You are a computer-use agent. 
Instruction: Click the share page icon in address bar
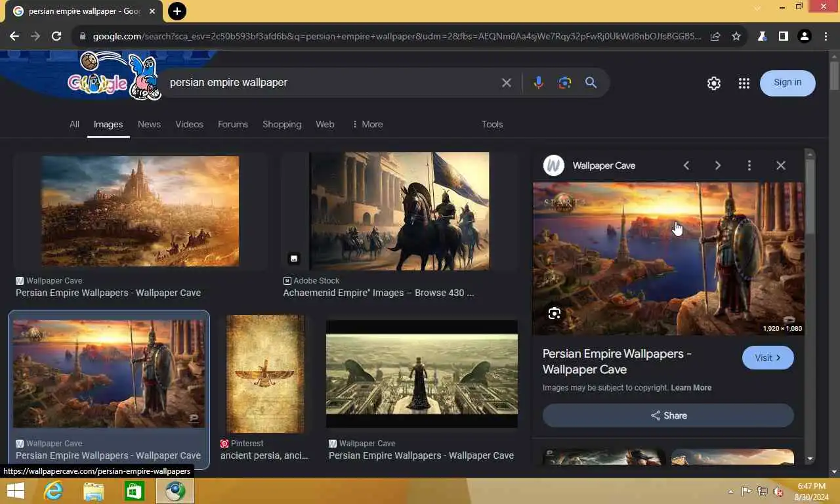click(x=715, y=37)
